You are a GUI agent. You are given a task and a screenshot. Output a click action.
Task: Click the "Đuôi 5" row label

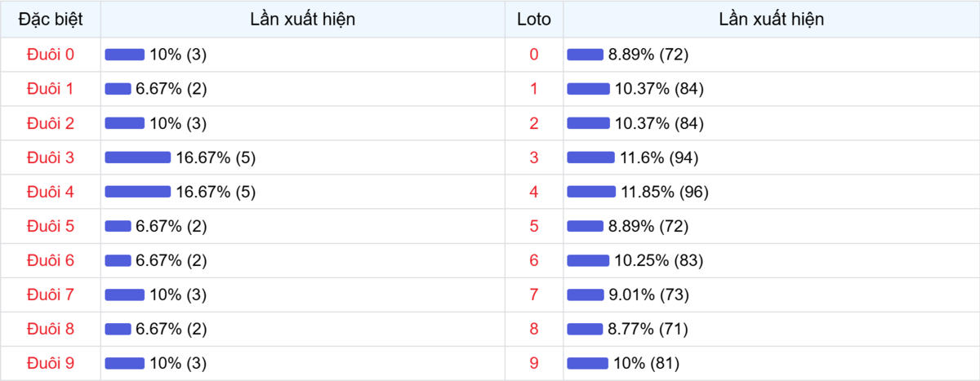pos(51,226)
